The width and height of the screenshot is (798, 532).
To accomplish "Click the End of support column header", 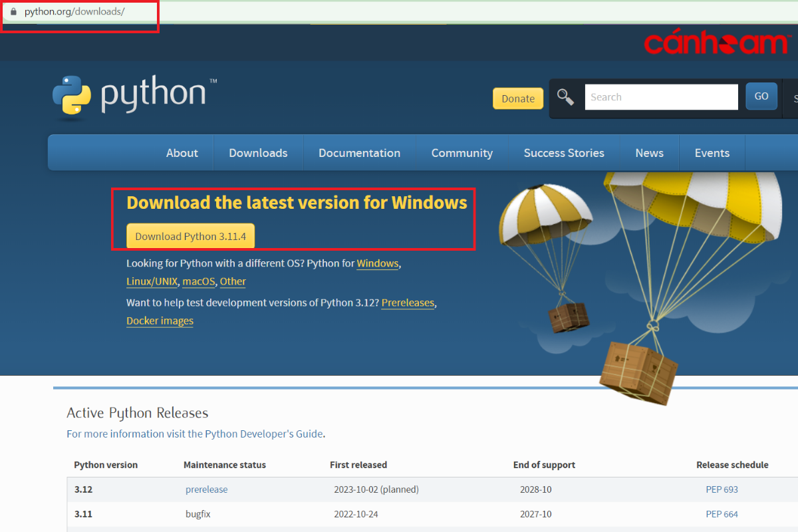I will tap(544, 465).
